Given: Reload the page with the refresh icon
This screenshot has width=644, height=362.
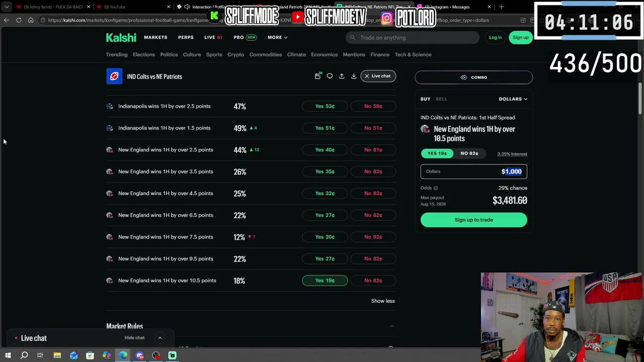Looking at the screenshot, I should (19, 20).
